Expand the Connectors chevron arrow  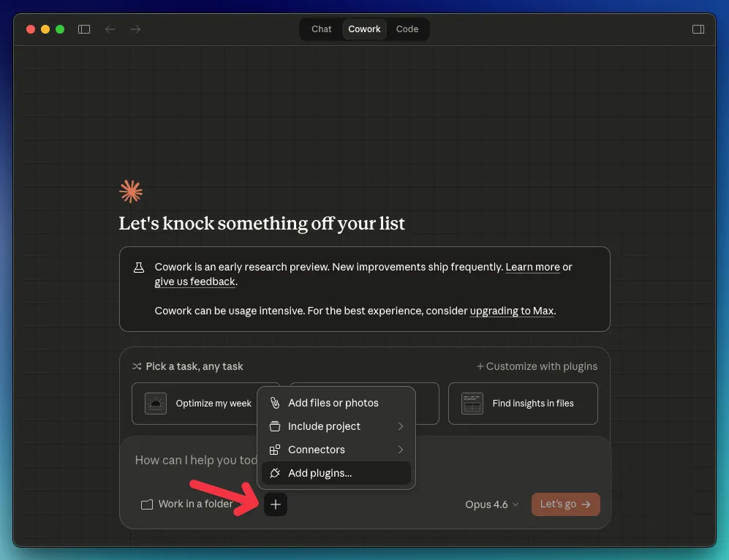click(401, 450)
